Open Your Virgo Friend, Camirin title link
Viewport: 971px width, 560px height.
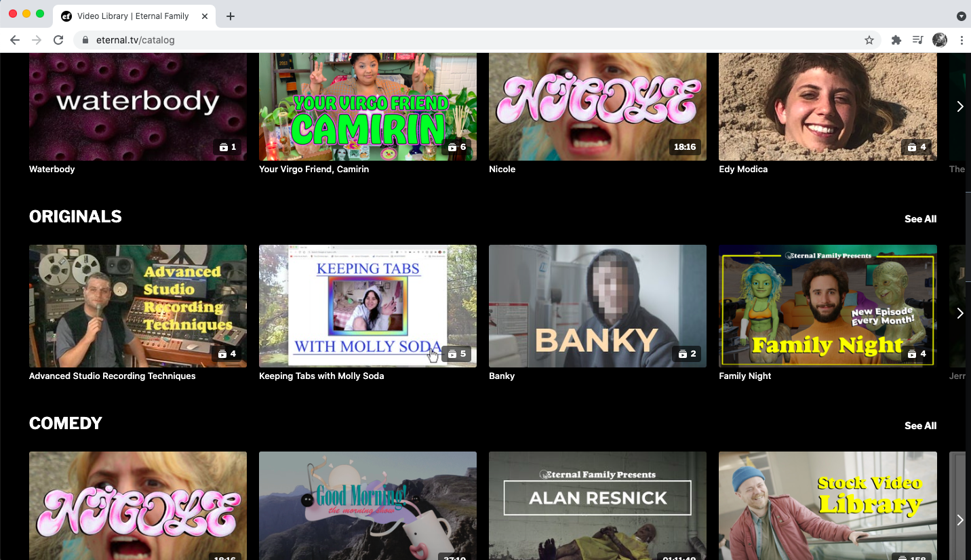point(314,169)
